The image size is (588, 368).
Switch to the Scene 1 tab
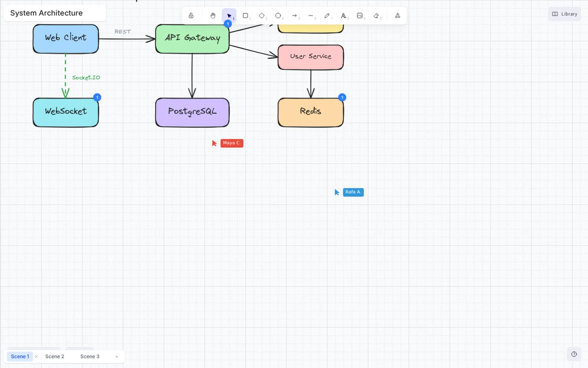pyautogui.click(x=20, y=356)
